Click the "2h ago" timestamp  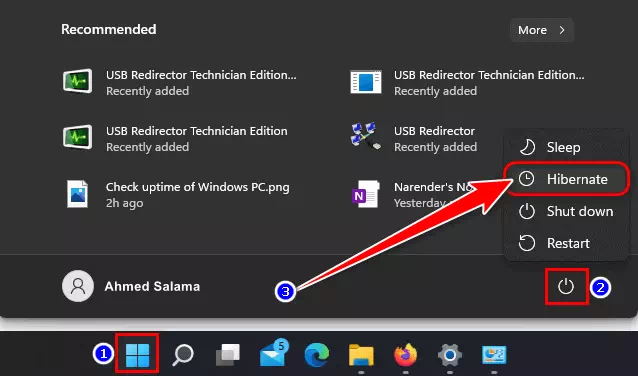(x=125, y=203)
